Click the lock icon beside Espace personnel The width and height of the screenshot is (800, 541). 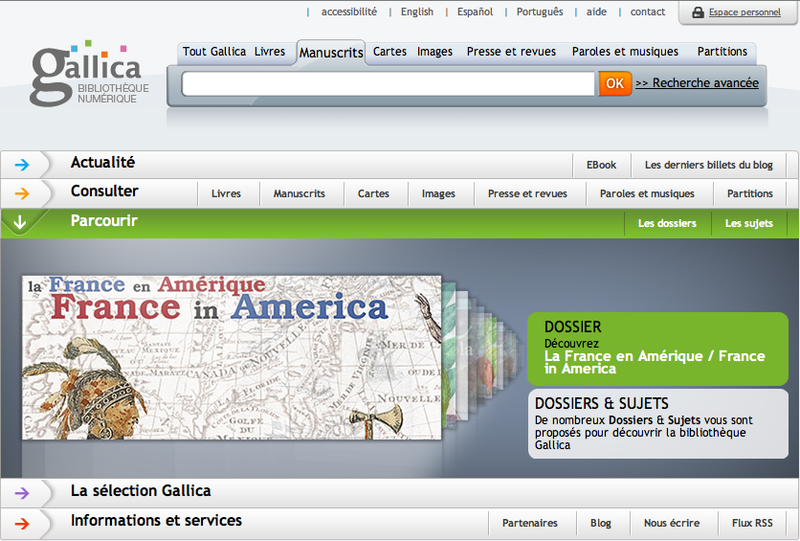697,13
